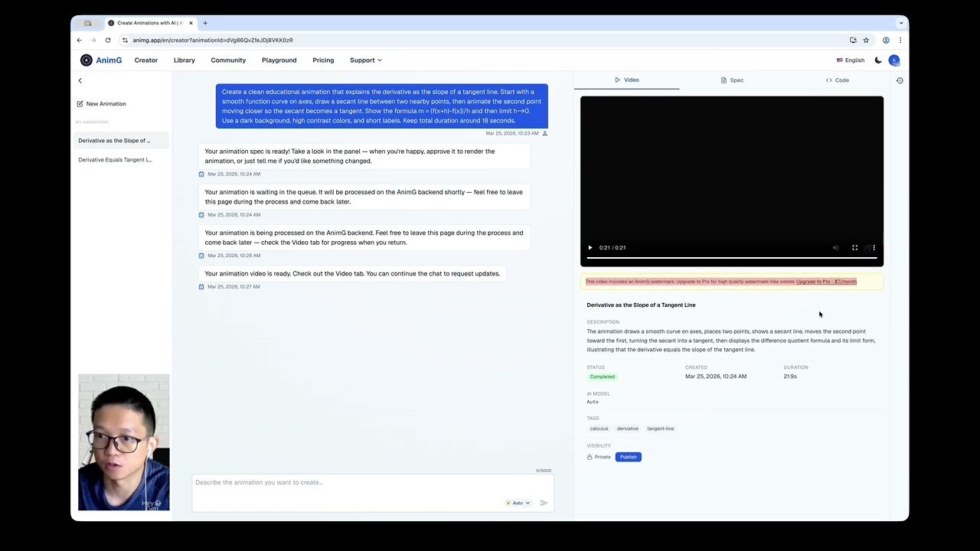Go back with browser back arrow
Image resolution: width=980 pixels, height=551 pixels.
pos(80,40)
